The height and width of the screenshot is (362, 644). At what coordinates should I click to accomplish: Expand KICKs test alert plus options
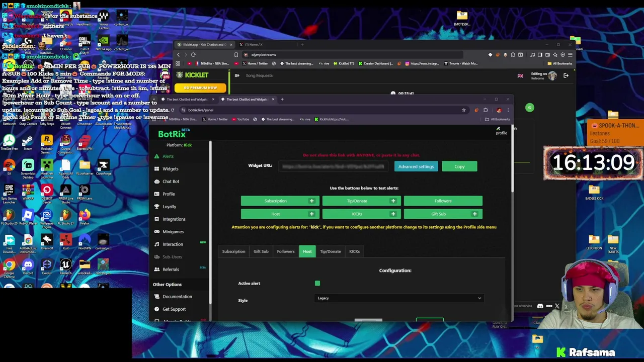(x=393, y=214)
